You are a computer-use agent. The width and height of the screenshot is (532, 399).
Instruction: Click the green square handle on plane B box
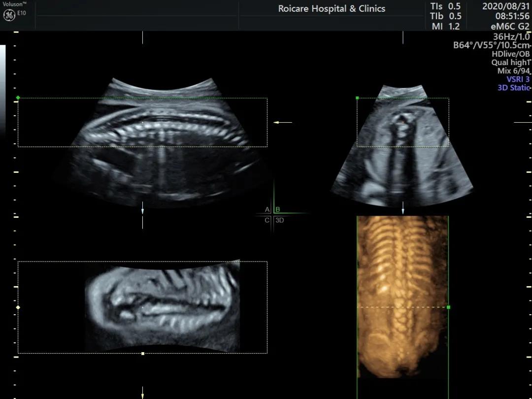(357, 98)
